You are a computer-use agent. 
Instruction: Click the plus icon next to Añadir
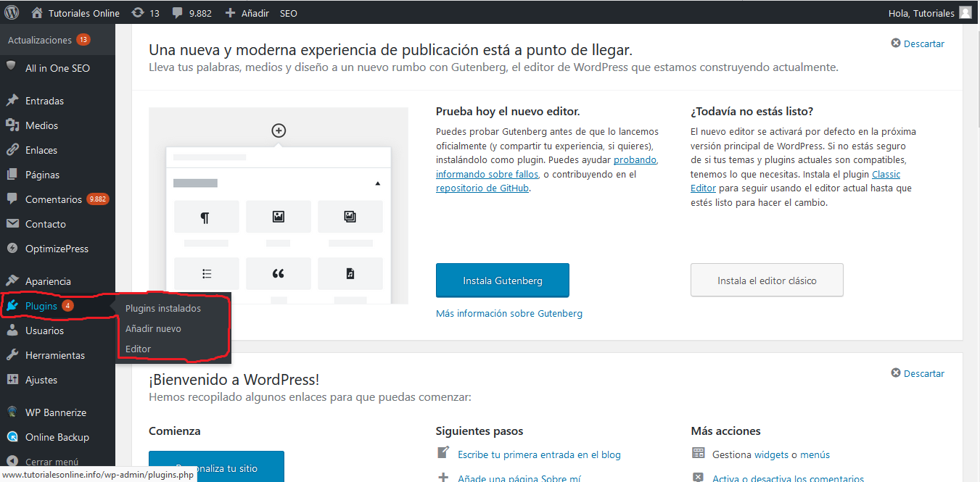[231, 13]
